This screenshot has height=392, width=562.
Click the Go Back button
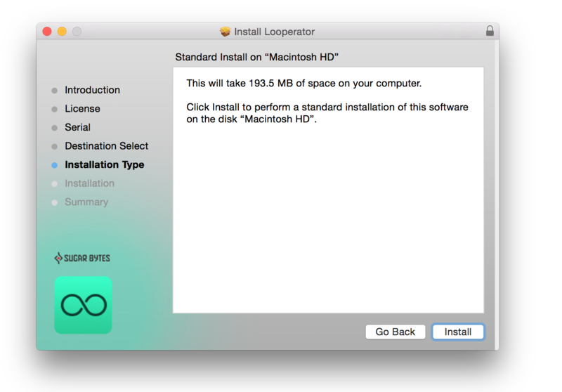[x=396, y=332]
